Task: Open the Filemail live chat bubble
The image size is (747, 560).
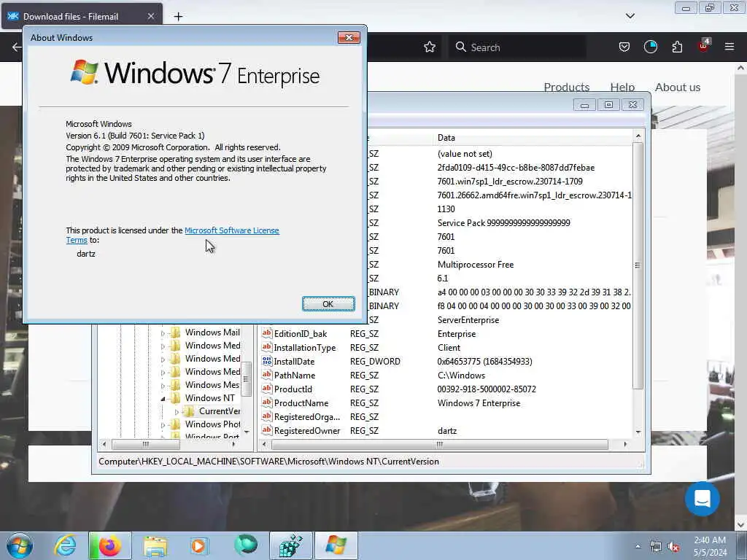Action: 703,499
